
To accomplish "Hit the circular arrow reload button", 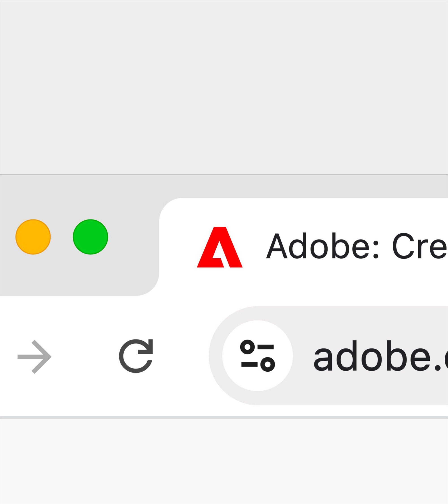I will (x=136, y=356).
